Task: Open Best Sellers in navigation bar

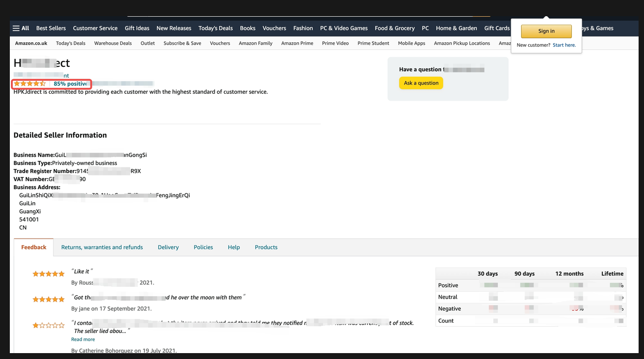Action: coord(51,28)
